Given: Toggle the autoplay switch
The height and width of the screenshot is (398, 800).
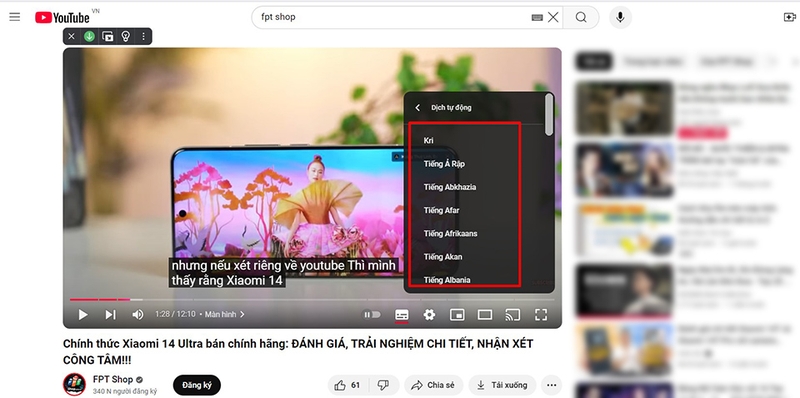Looking at the screenshot, I should 372,315.
